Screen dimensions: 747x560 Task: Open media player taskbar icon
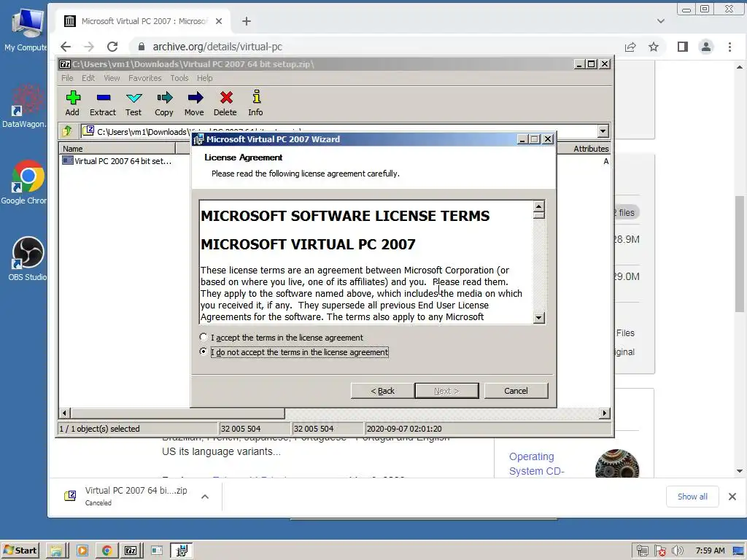82,551
